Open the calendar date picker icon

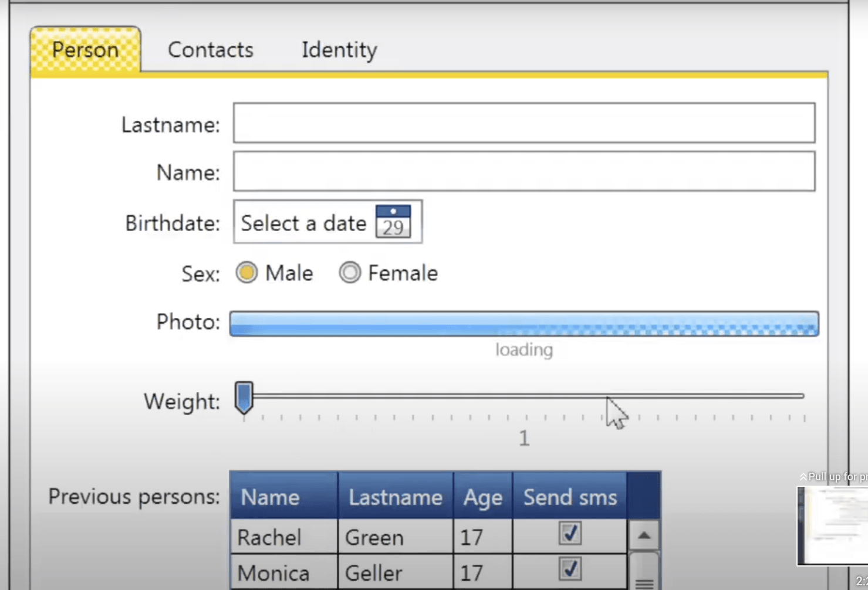coord(393,222)
